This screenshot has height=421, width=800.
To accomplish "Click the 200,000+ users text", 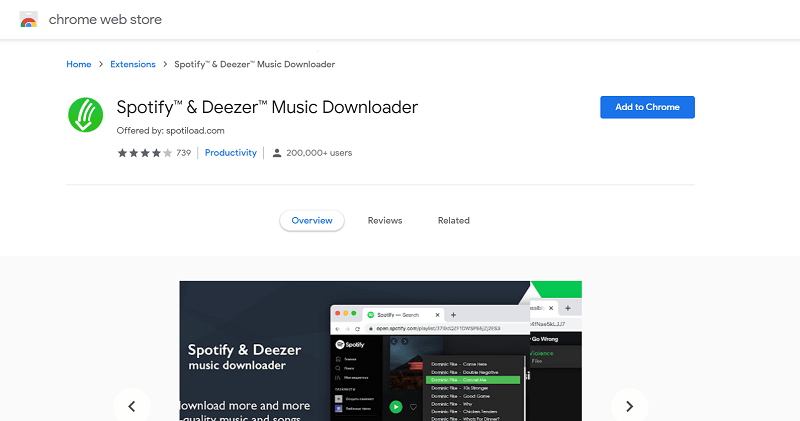I will 319,153.
